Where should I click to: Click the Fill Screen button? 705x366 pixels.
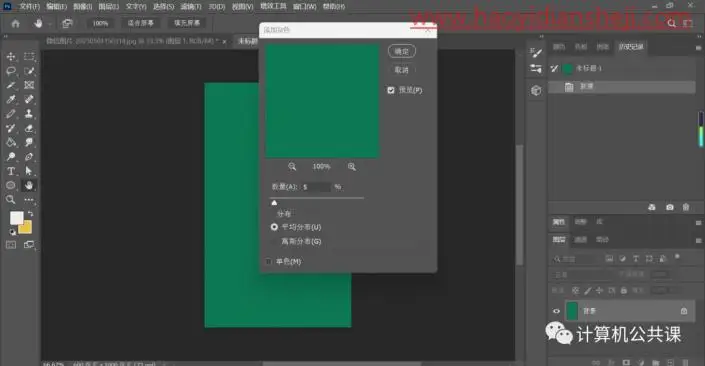(187, 23)
